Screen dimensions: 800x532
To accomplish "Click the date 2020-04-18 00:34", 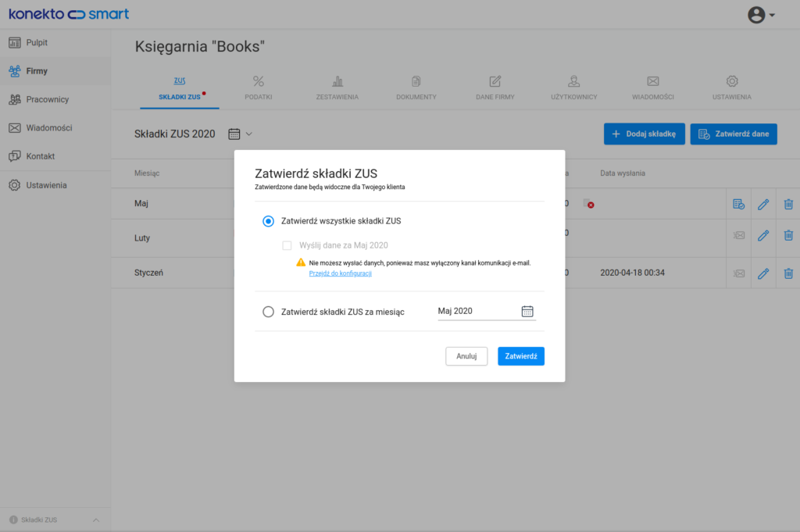I will tap(633, 273).
